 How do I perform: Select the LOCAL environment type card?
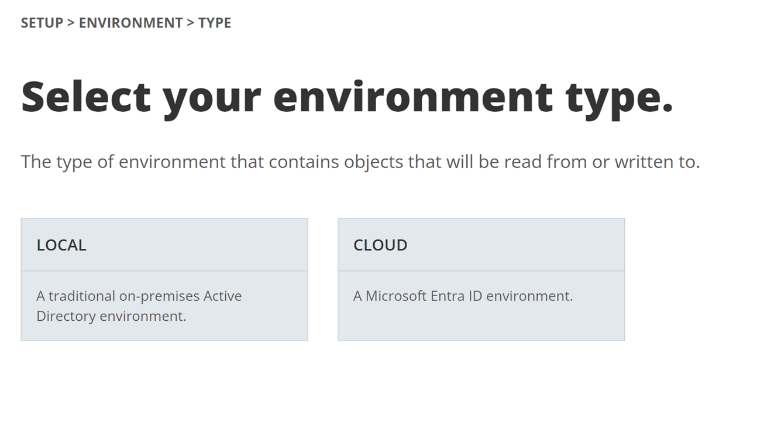tap(164, 279)
